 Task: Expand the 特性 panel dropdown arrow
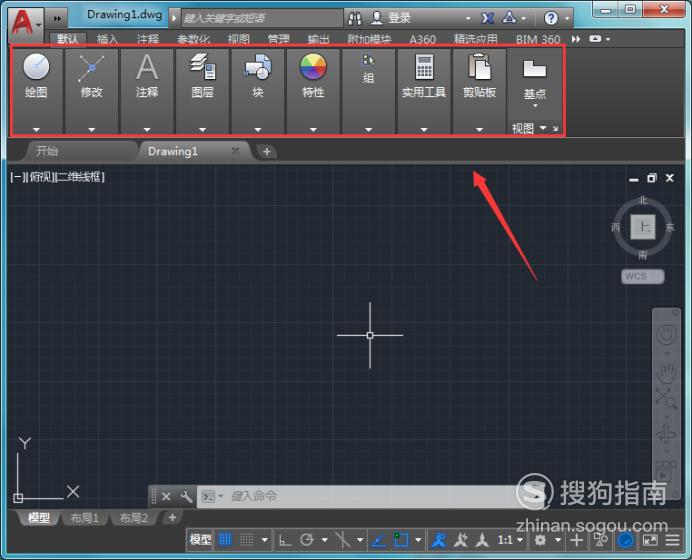(313, 130)
